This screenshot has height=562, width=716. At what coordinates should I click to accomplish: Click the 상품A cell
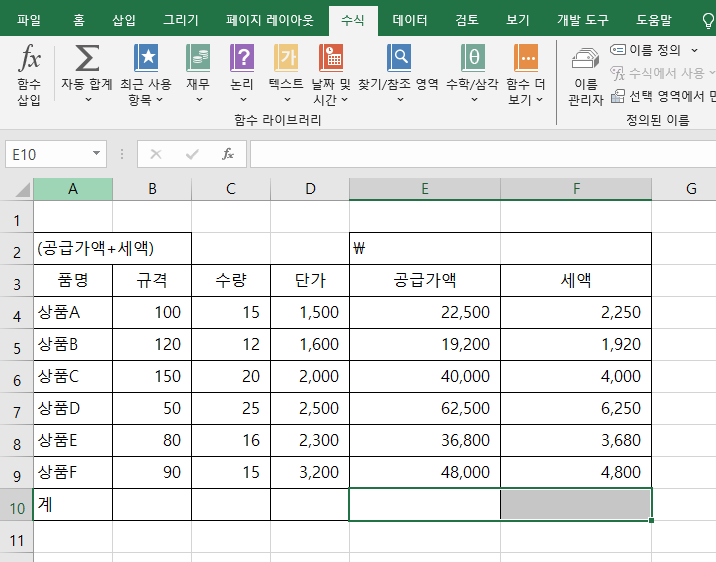(73, 312)
